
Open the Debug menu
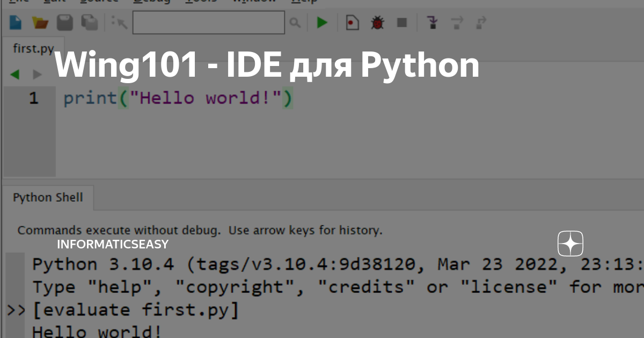click(x=152, y=2)
